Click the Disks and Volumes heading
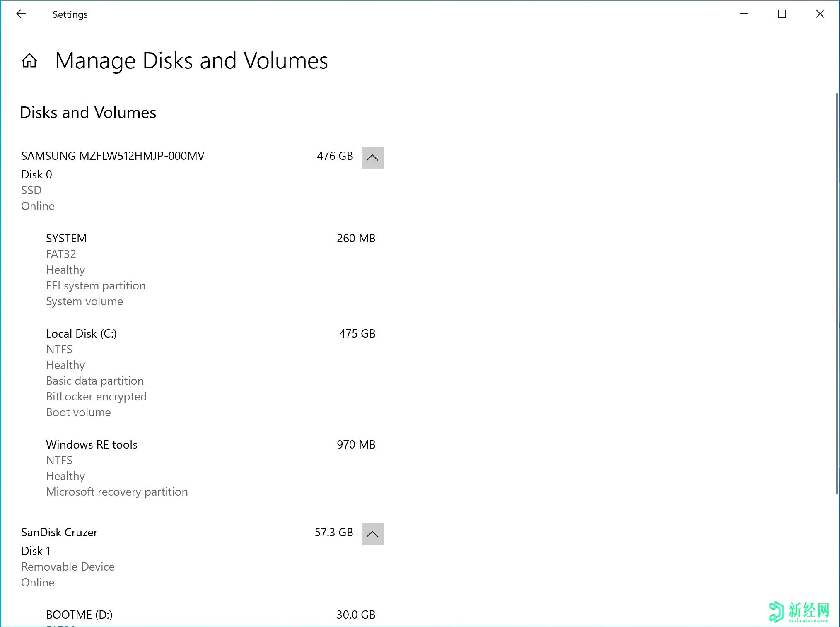 point(88,113)
